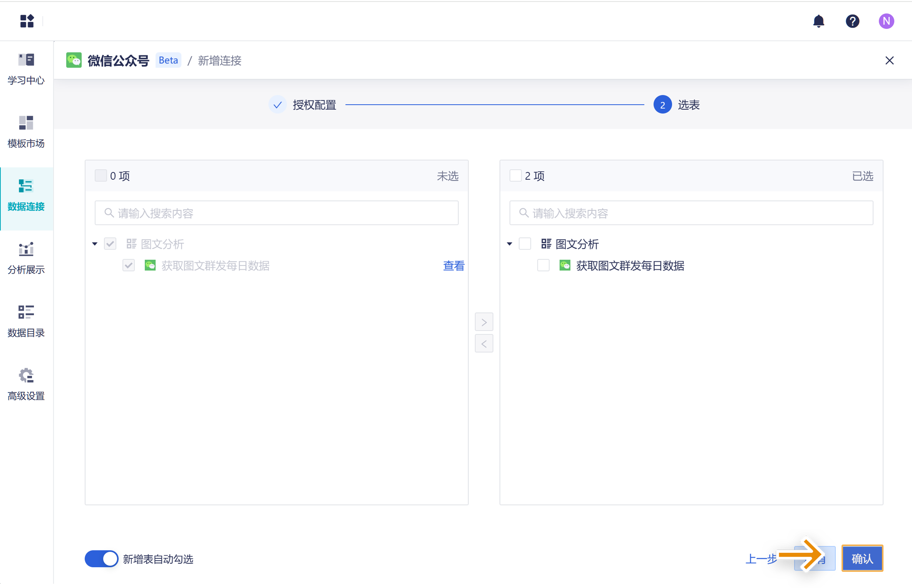Toggle 新增表自动勾选 switch
The image size is (912, 588).
pyautogui.click(x=101, y=559)
